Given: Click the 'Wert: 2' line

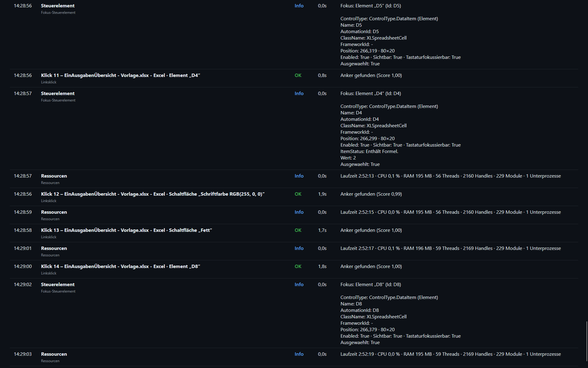Looking at the screenshot, I should pos(348,158).
